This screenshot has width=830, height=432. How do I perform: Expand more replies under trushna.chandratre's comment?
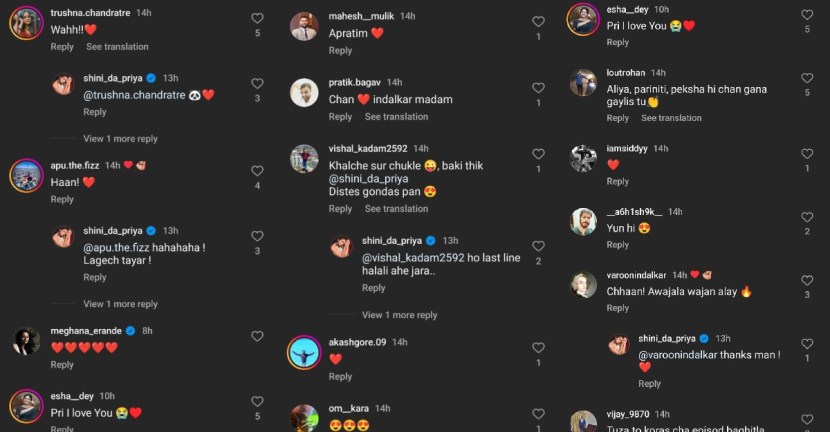[120, 139]
